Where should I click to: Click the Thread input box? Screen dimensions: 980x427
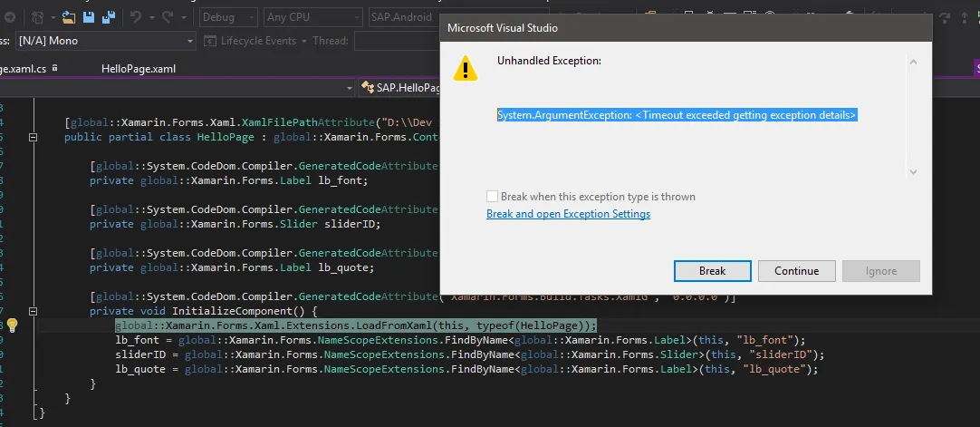[397, 41]
